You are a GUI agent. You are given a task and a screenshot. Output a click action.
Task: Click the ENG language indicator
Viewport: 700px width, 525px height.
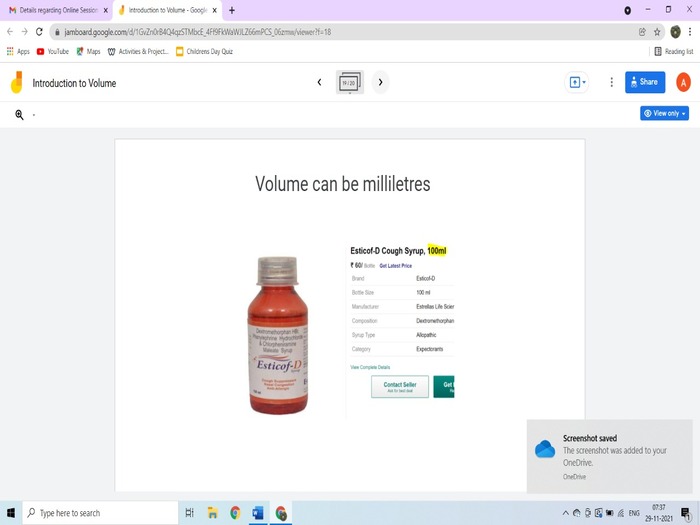634,513
